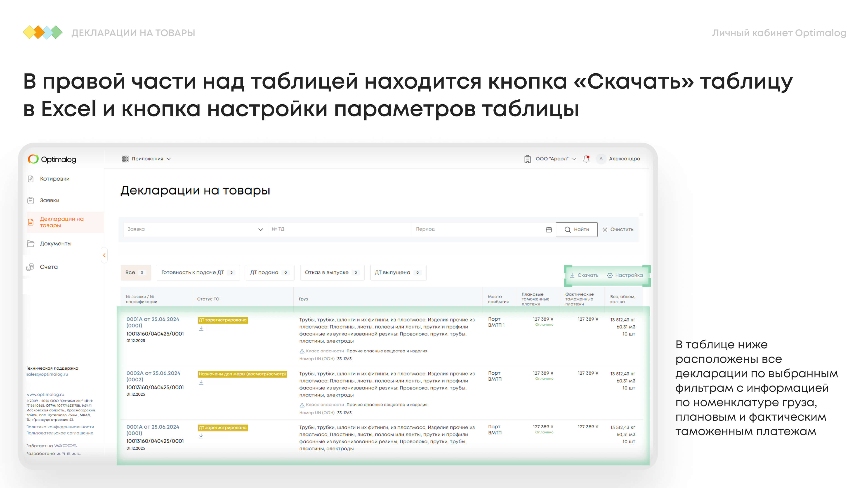Click the Александра user avatar
868x488 pixels.
coord(601,159)
